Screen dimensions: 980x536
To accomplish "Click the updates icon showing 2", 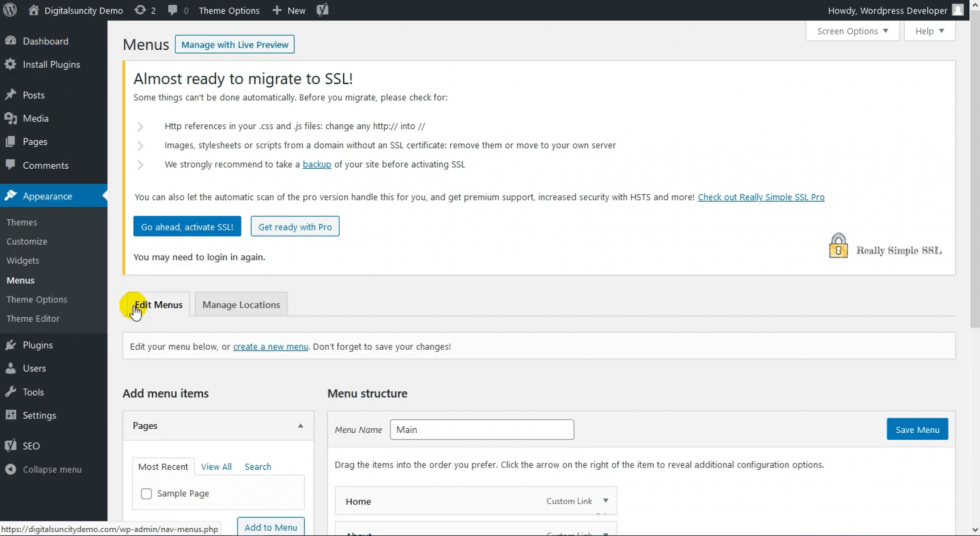I will point(140,10).
